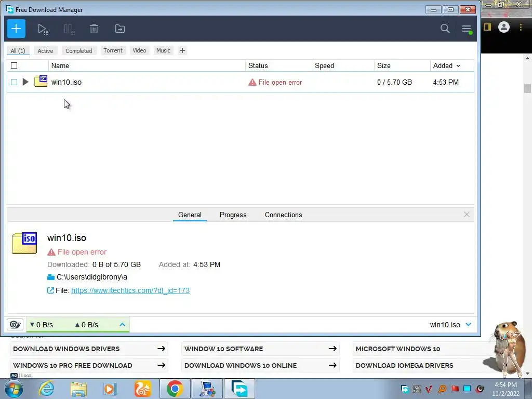This screenshot has height=399, width=532.
Task: Click the 4:53 PM added cell in row
Action: 446,83
